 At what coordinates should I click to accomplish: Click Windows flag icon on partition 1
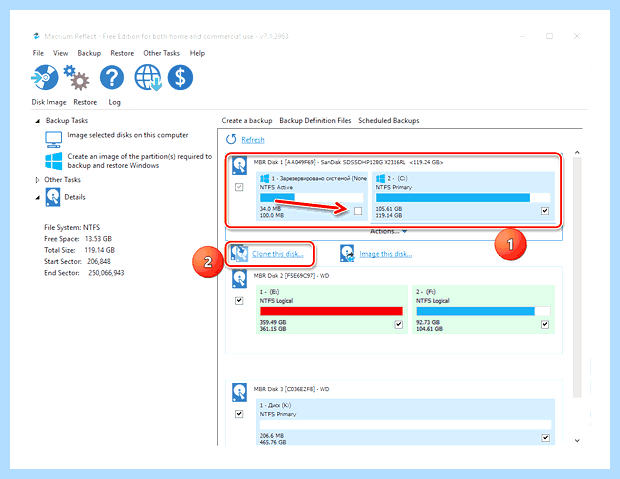click(265, 178)
